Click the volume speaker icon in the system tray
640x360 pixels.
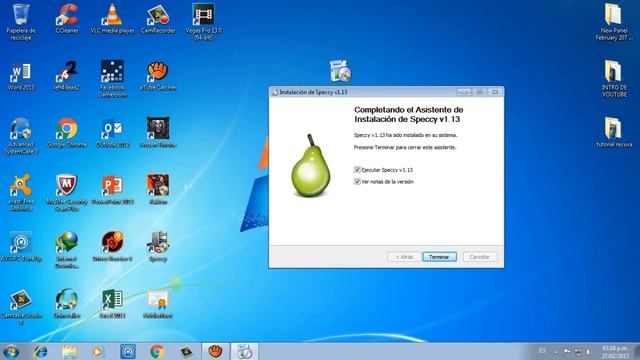[589, 351]
